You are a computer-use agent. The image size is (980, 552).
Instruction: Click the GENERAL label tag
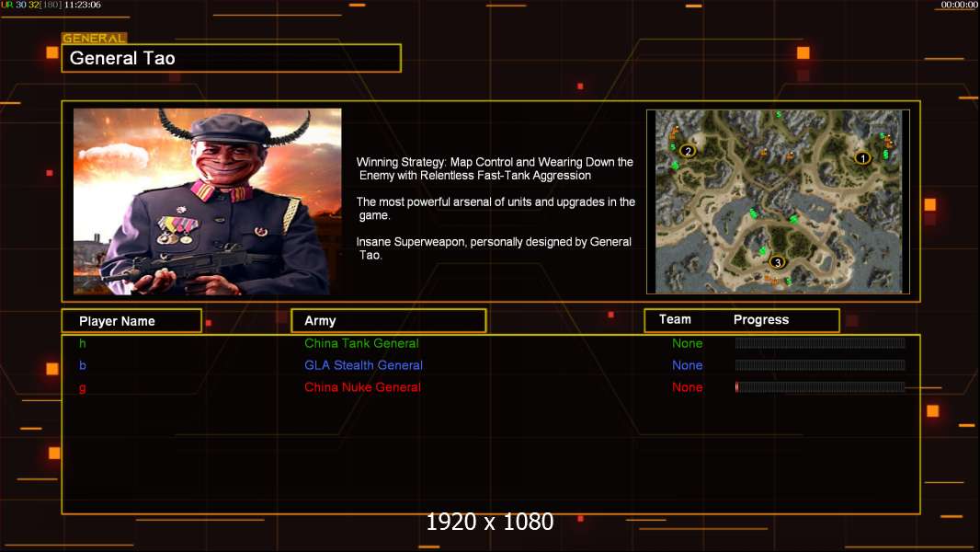point(95,38)
